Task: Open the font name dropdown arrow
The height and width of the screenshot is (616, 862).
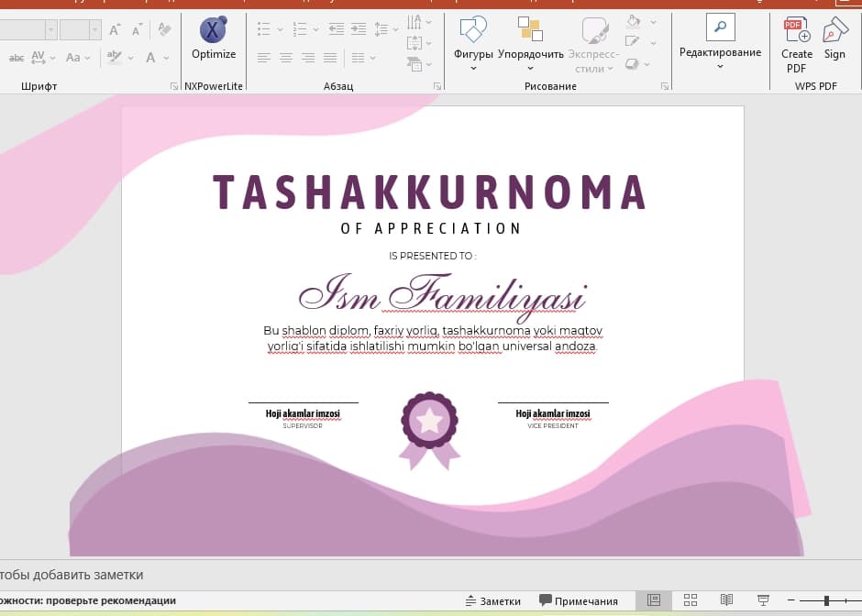Action: click(x=50, y=29)
